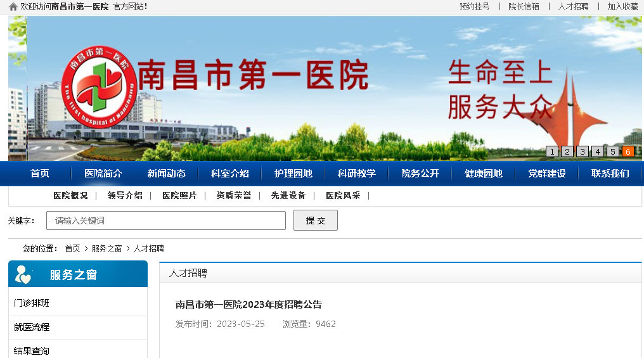Click 首页 in the breadcrumb
This screenshot has width=644, height=358.
tap(73, 248)
